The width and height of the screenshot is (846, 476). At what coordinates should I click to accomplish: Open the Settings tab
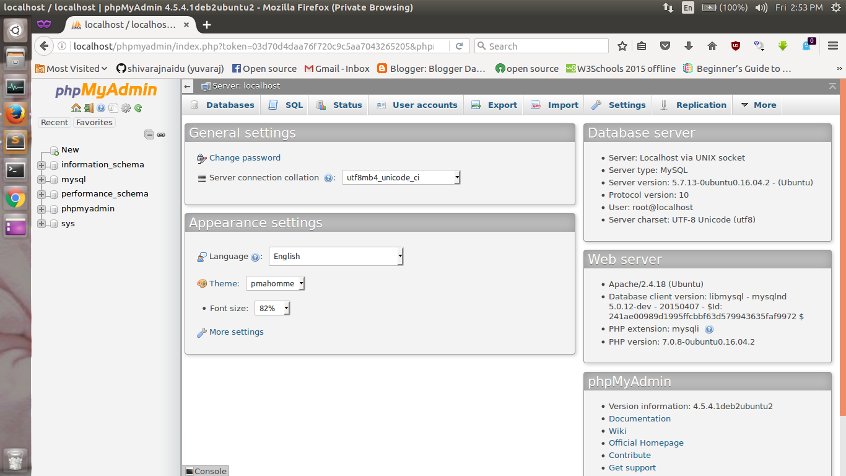coord(618,105)
